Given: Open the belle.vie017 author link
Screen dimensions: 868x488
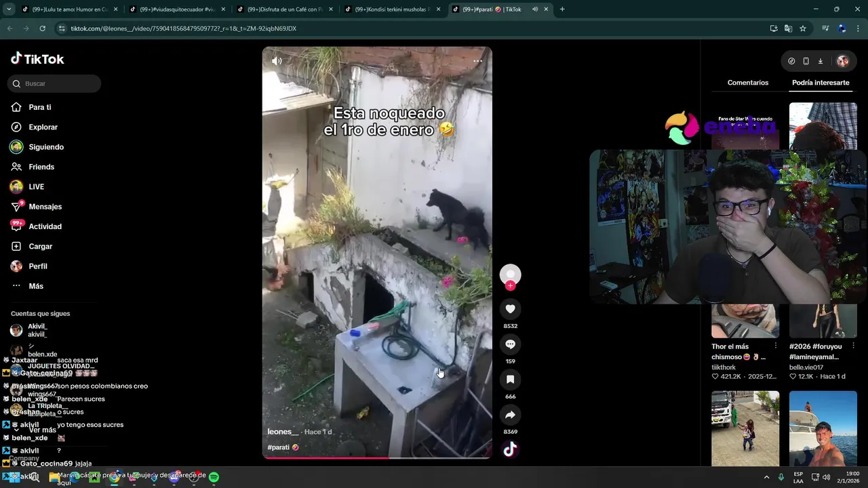Looking at the screenshot, I should click(x=806, y=367).
